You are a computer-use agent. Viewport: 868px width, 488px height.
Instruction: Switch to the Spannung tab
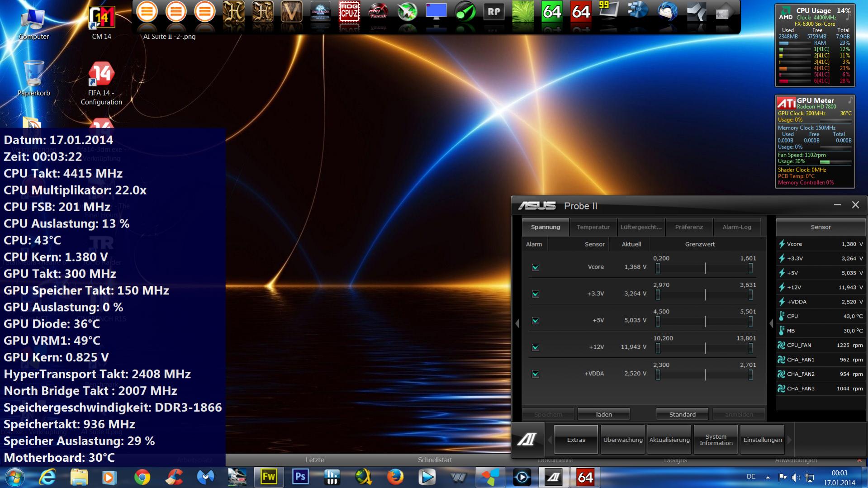point(545,227)
